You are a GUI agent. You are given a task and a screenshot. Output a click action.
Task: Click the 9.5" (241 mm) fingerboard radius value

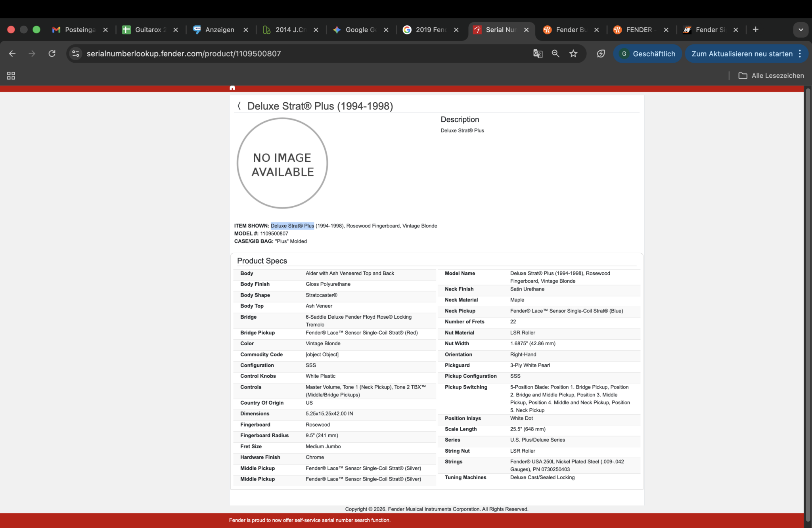click(x=322, y=436)
